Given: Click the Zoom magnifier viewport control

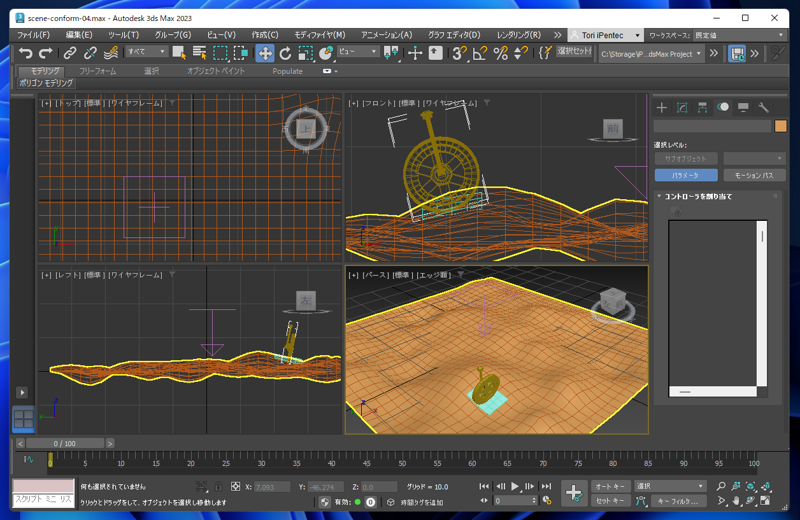Looking at the screenshot, I should pos(720,486).
